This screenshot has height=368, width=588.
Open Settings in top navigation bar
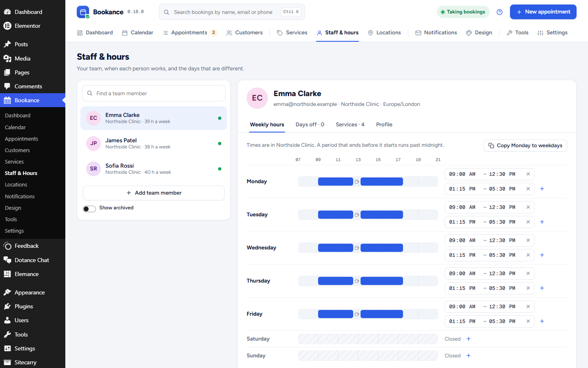(x=552, y=33)
